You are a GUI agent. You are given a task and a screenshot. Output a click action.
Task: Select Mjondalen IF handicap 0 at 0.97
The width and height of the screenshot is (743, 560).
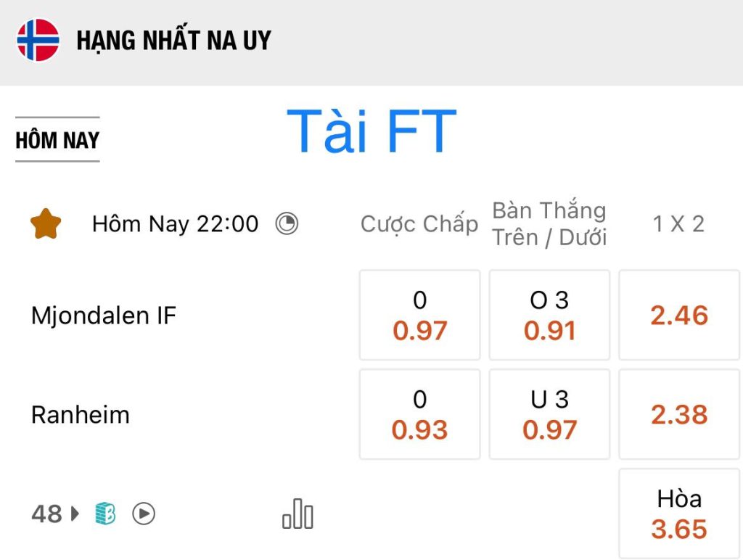pyautogui.click(x=420, y=315)
